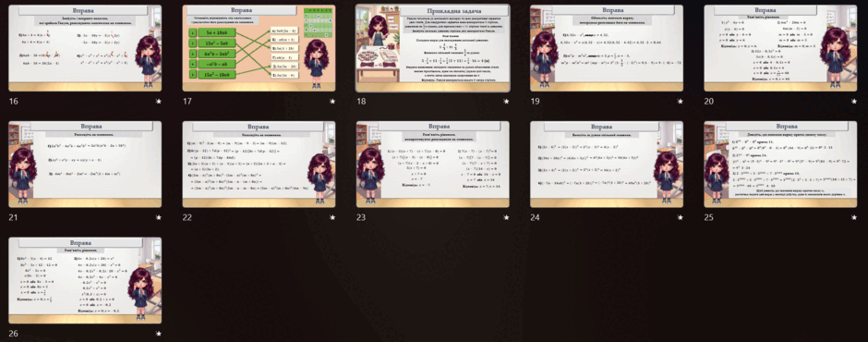868x342 pixels.
Task: Click slide number 26 label
Action: (14, 334)
